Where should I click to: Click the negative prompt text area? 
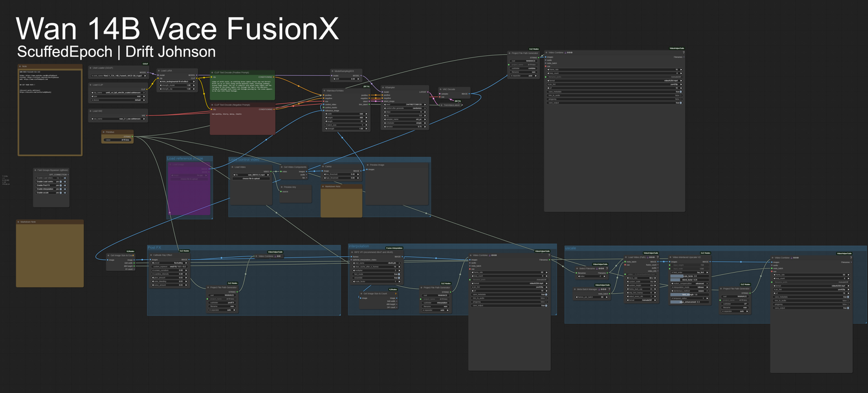pyautogui.click(x=242, y=123)
